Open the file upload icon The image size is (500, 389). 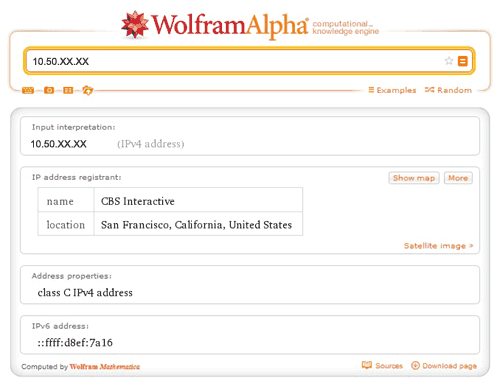tap(88, 90)
